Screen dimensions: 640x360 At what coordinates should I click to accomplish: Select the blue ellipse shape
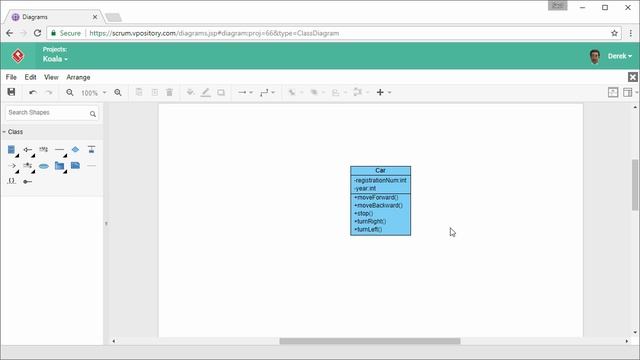(x=44, y=166)
